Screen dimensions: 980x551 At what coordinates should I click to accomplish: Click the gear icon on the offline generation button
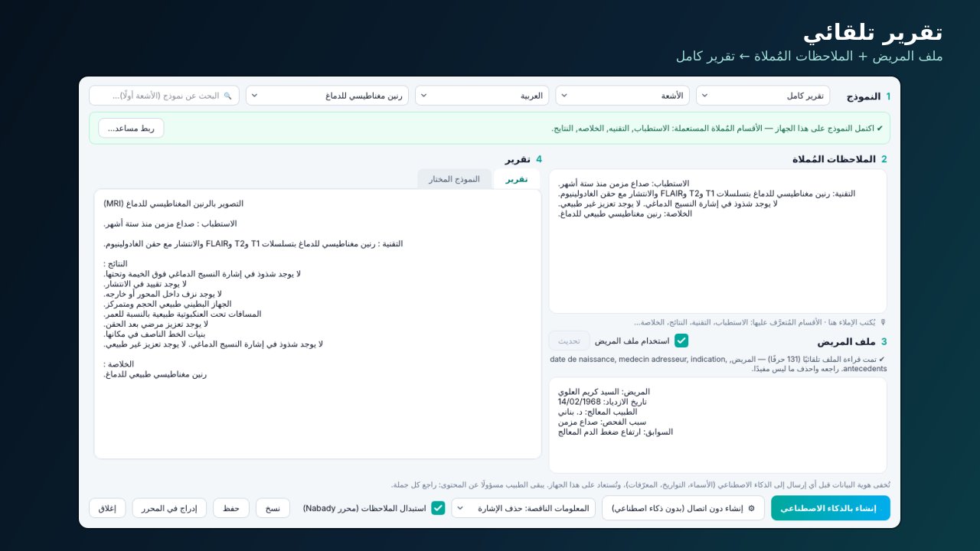click(751, 508)
